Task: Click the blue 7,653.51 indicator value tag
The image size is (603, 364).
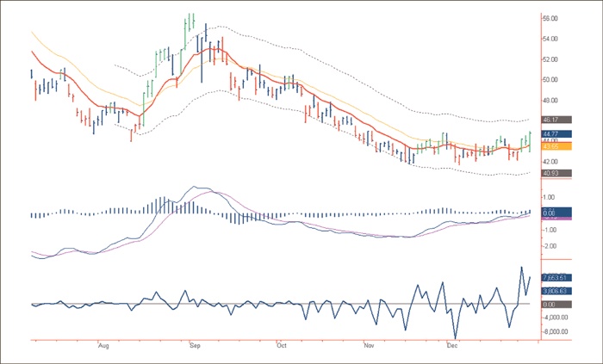Action: pyautogui.click(x=553, y=277)
